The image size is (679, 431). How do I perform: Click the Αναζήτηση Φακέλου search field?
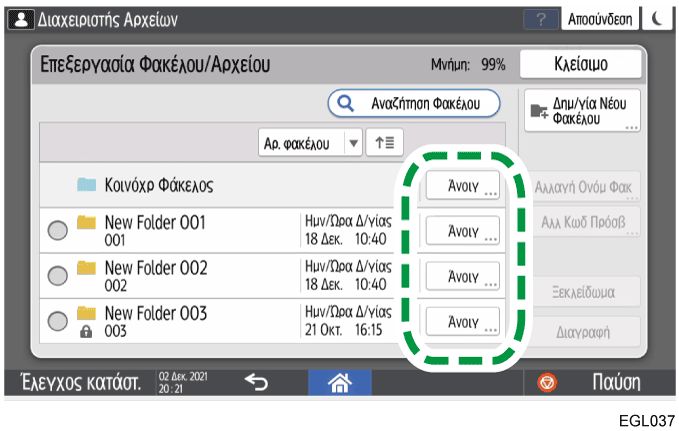pyautogui.click(x=414, y=102)
